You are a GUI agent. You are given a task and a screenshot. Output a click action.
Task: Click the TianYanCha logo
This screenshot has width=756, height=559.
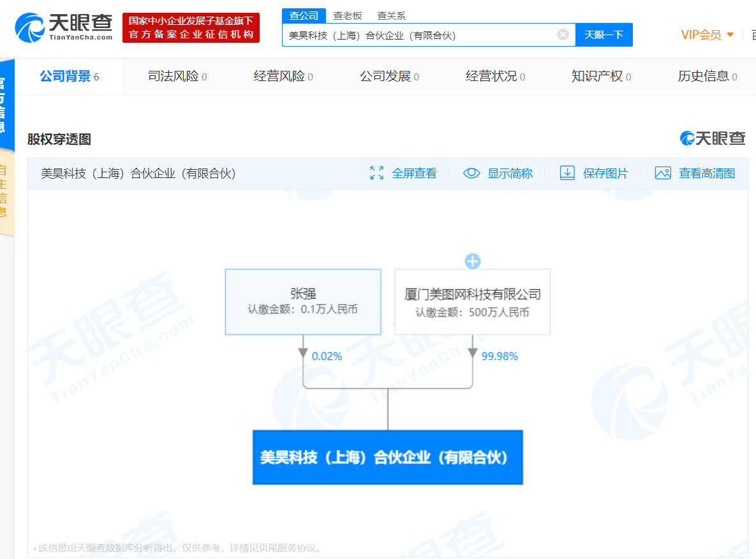click(x=64, y=27)
